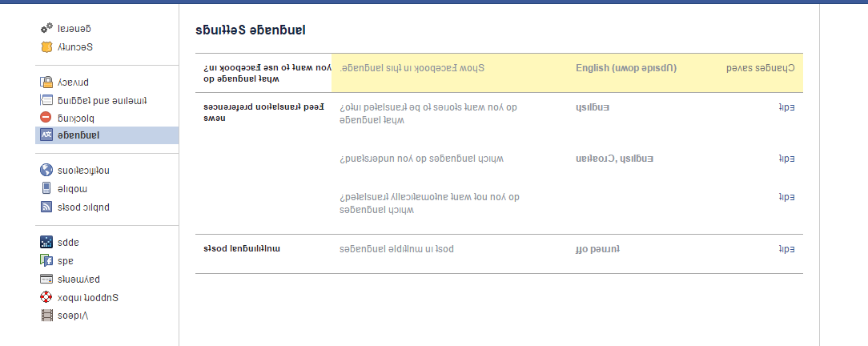Click the Public Posts feed icon
The width and height of the screenshot is (868, 346).
[46, 207]
